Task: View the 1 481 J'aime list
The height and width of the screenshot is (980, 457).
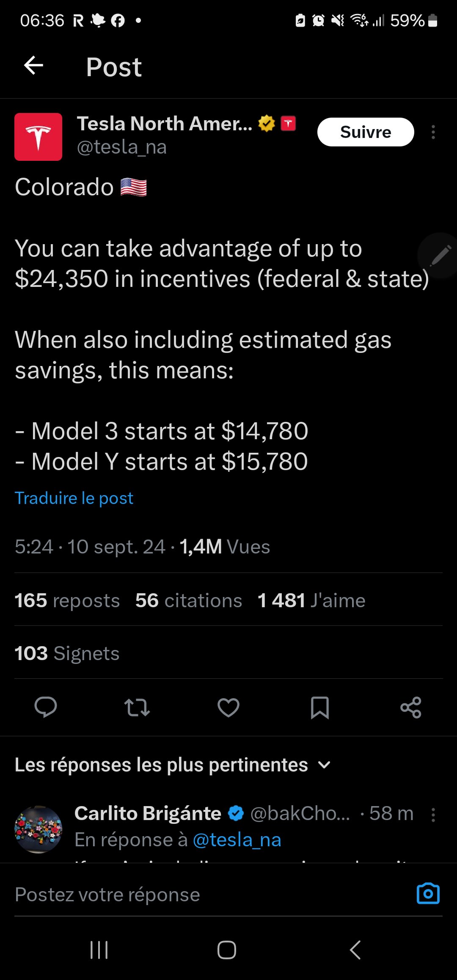Action: [x=311, y=600]
